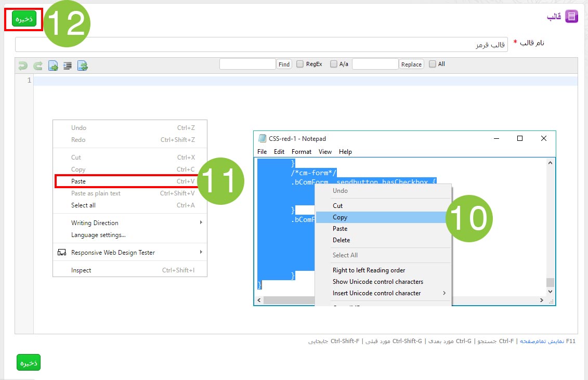588x380 pixels.
Task: Choose Select all in browser context menu
Action: 130,205
